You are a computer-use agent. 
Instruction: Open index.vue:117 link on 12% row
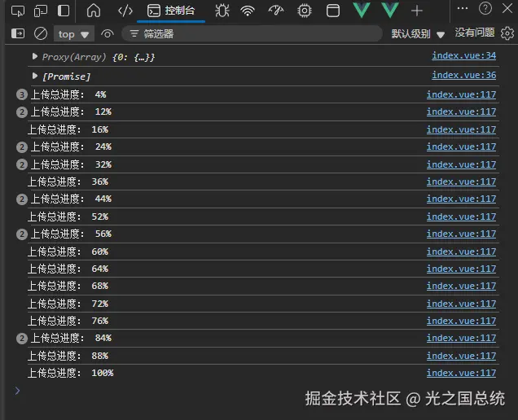tap(461, 112)
